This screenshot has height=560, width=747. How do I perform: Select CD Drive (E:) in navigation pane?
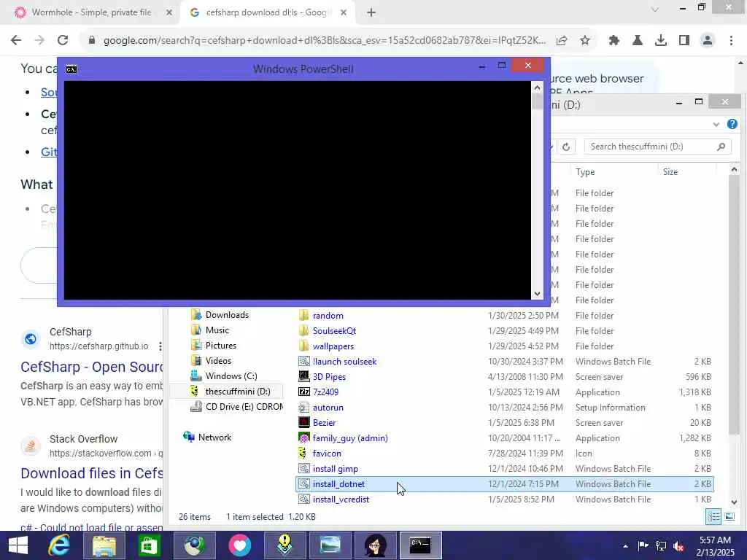pos(236,407)
